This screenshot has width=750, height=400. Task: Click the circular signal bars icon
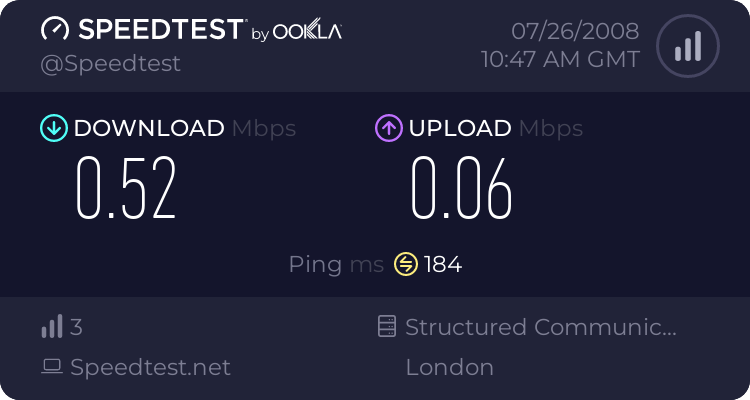[686, 46]
